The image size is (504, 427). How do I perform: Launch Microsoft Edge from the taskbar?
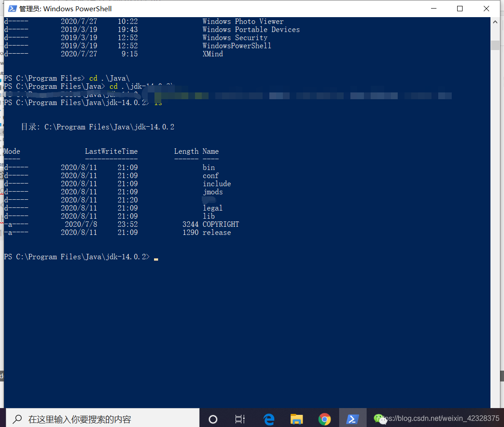269,419
